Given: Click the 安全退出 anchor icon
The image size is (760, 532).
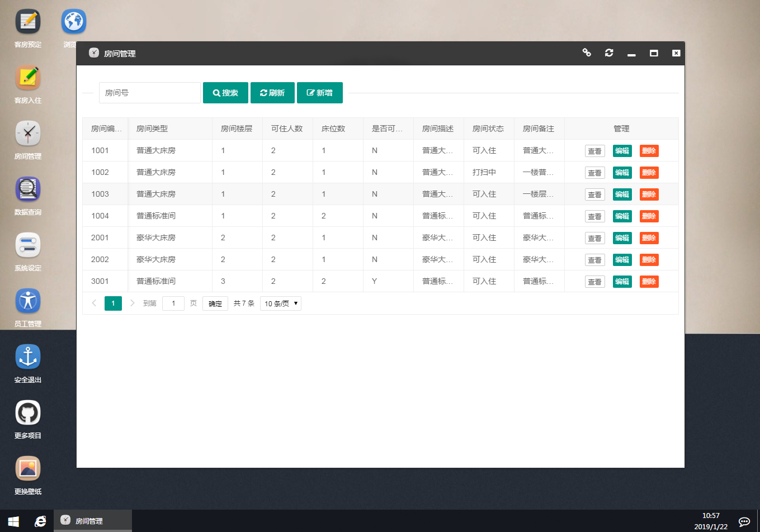Looking at the screenshot, I should [x=28, y=357].
